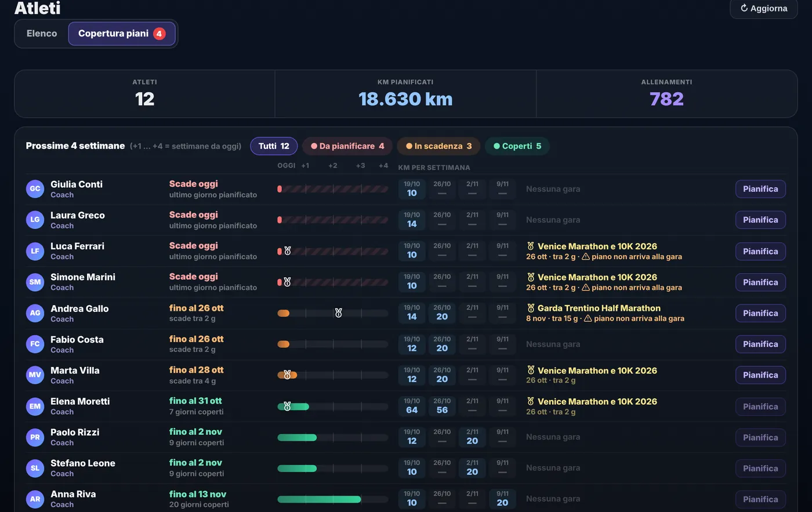Image resolution: width=812 pixels, height=512 pixels.
Task: Click the warning triangle in Simone Marini's race row
Action: [586, 288]
